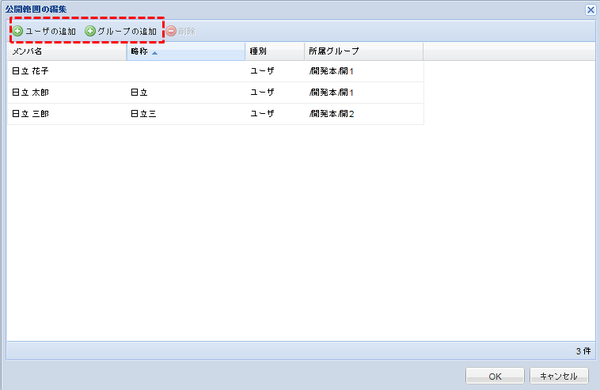The width and height of the screenshot is (600, 390).
Task: Sort by the 種別 column header
Action: [275, 51]
